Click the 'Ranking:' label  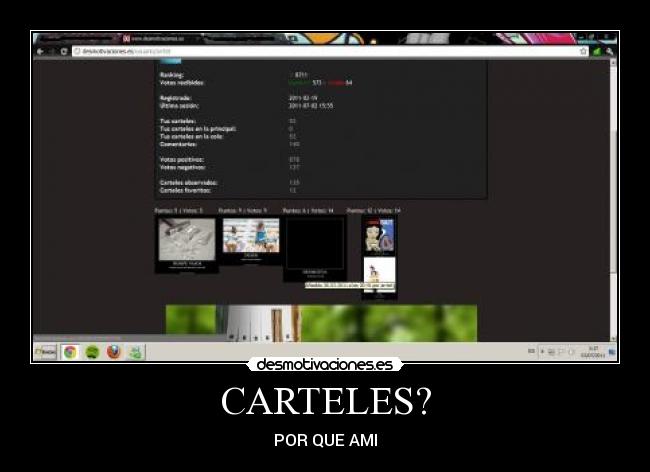tap(172, 75)
